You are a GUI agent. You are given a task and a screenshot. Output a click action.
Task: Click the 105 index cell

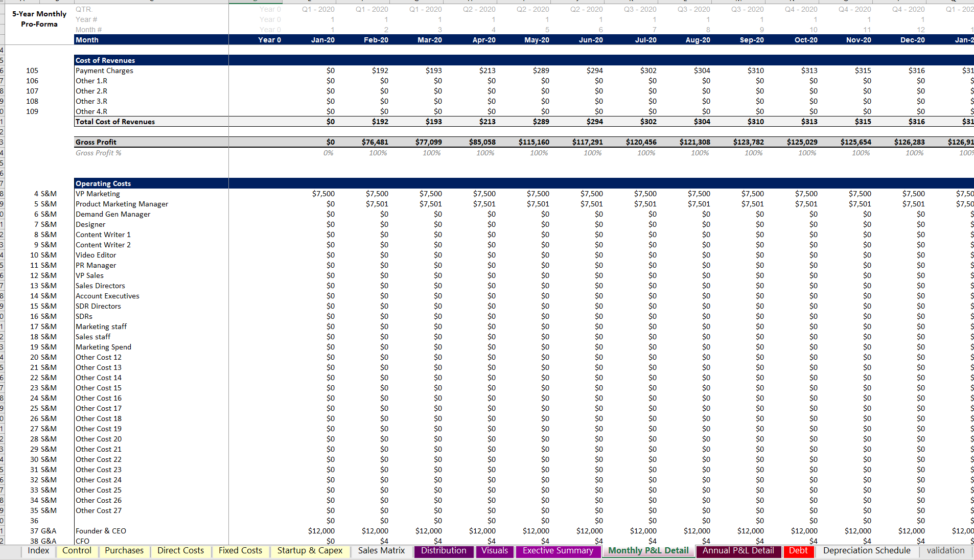tap(32, 71)
